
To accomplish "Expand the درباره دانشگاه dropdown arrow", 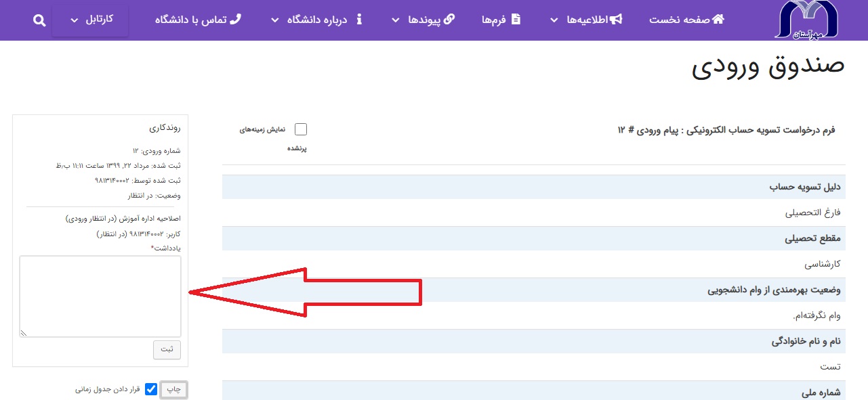I will (274, 20).
